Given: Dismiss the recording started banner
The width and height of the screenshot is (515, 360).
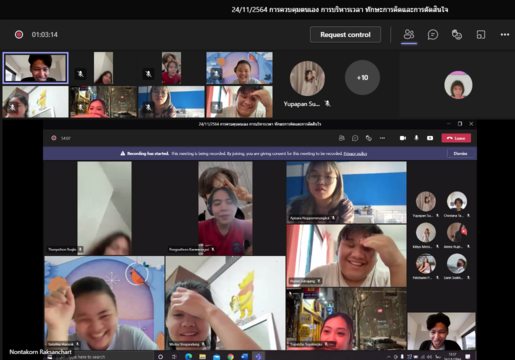Looking at the screenshot, I should 460,153.
